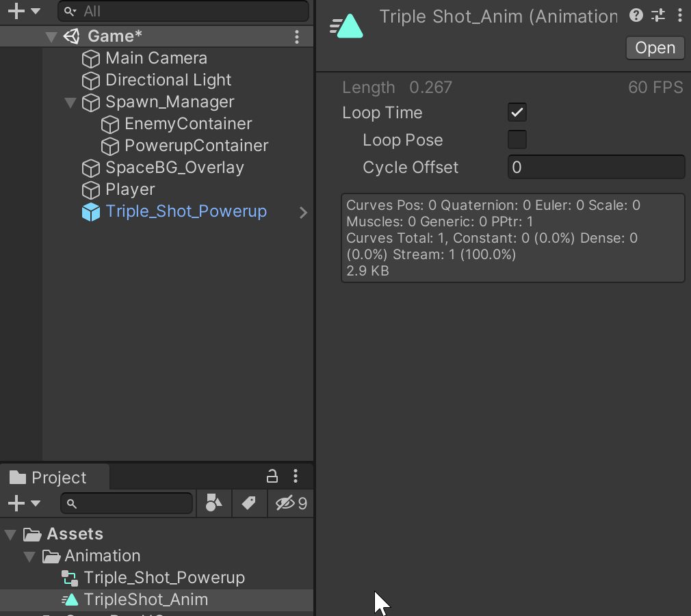Open the Hierarchy search filter magnifier dropdown

tap(70, 11)
